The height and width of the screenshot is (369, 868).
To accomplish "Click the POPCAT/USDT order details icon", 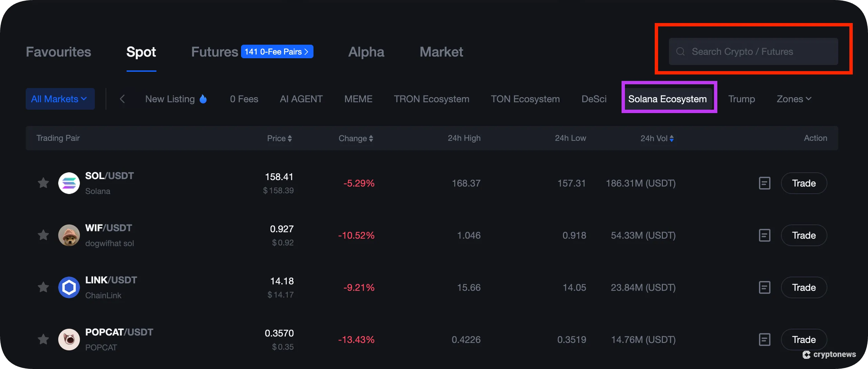I will click(x=764, y=340).
